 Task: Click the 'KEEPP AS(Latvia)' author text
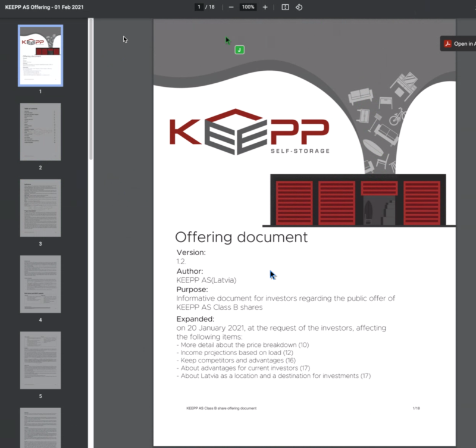(x=206, y=280)
